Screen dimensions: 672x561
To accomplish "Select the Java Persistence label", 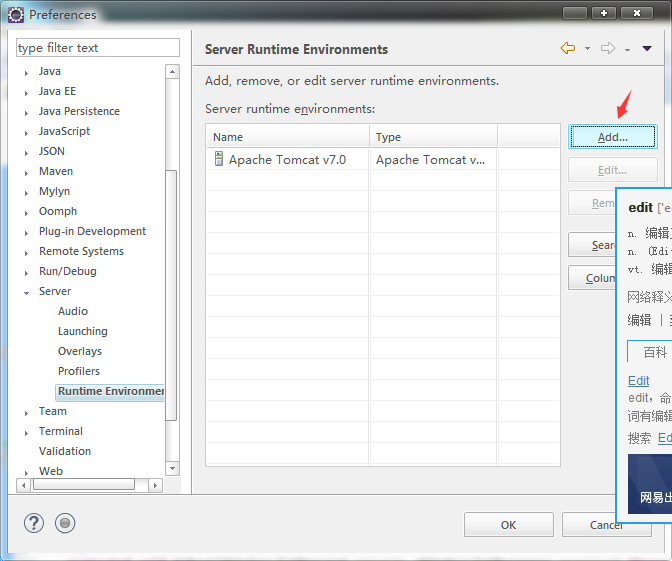I will pos(79,111).
